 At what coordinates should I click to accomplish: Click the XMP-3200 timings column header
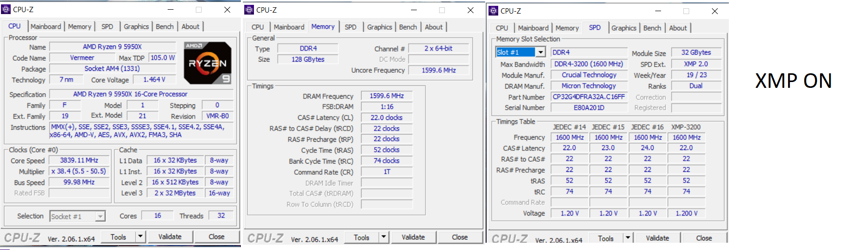pyautogui.click(x=686, y=127)
